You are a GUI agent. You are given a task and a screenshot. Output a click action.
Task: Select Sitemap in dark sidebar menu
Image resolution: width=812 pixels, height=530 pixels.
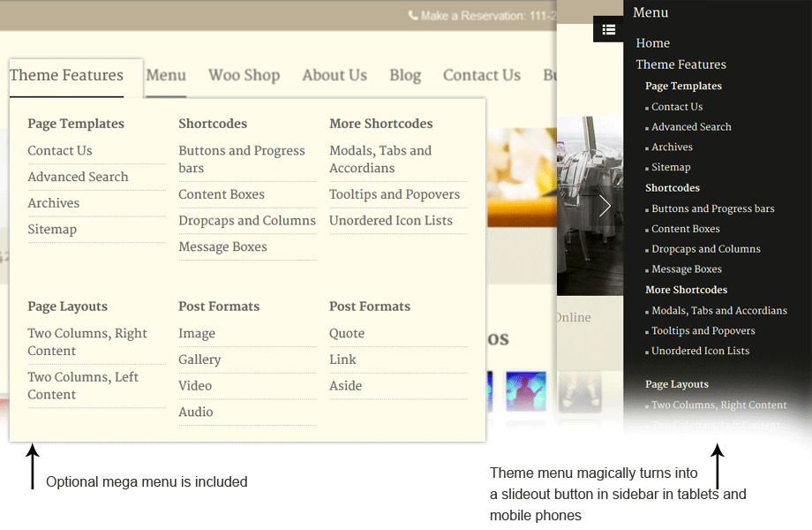coord(671,167)
